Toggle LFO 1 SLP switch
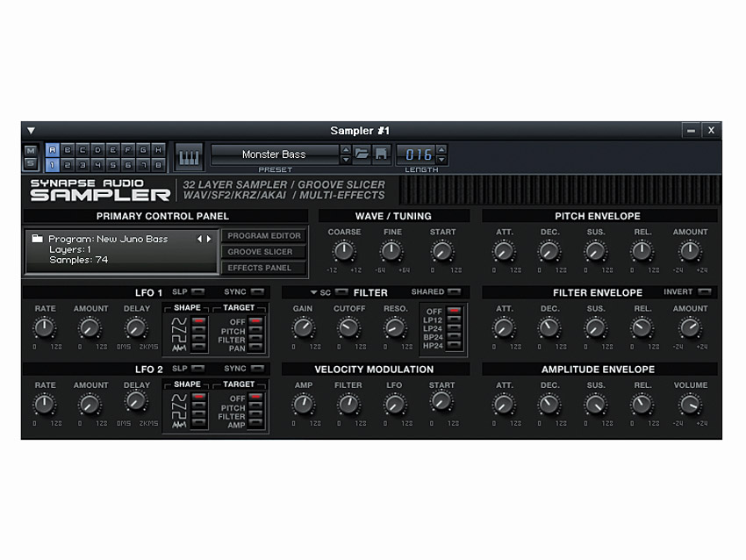Viewport: 746px width, 560px height. point(198,291)
